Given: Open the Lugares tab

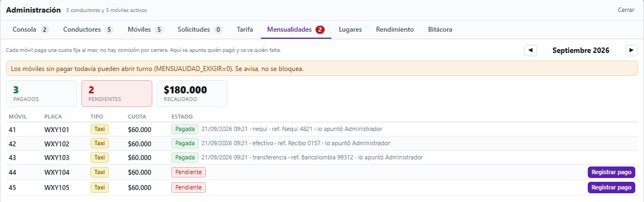Looking at the screenshot, I should point(350,29).
